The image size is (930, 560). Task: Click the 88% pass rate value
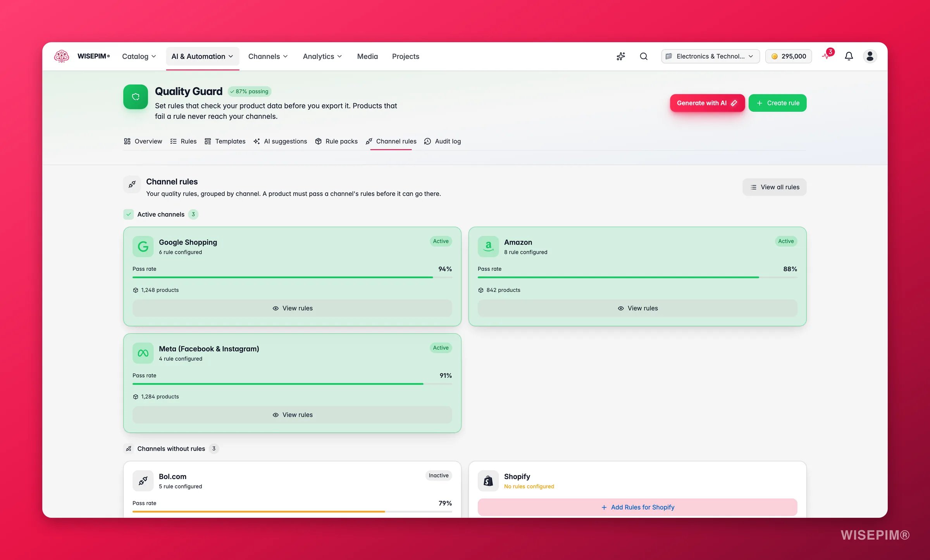pos(790,269)
